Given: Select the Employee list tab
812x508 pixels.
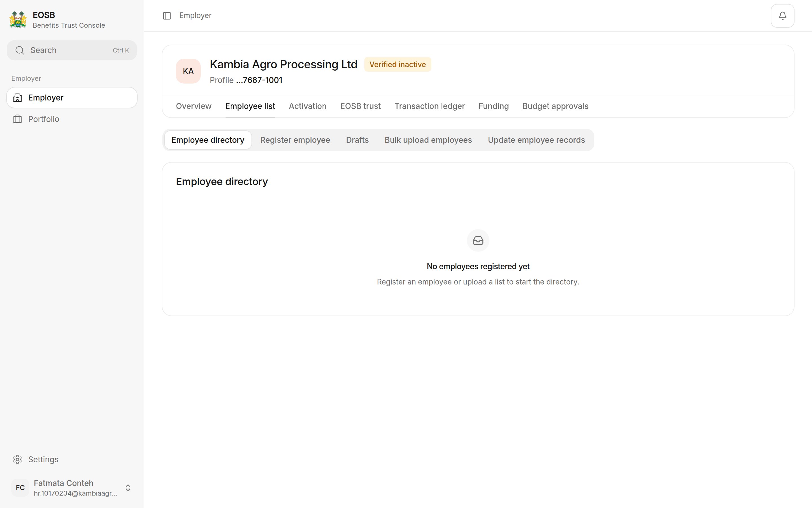Looking at the screenshot, I should click(250, 106).
